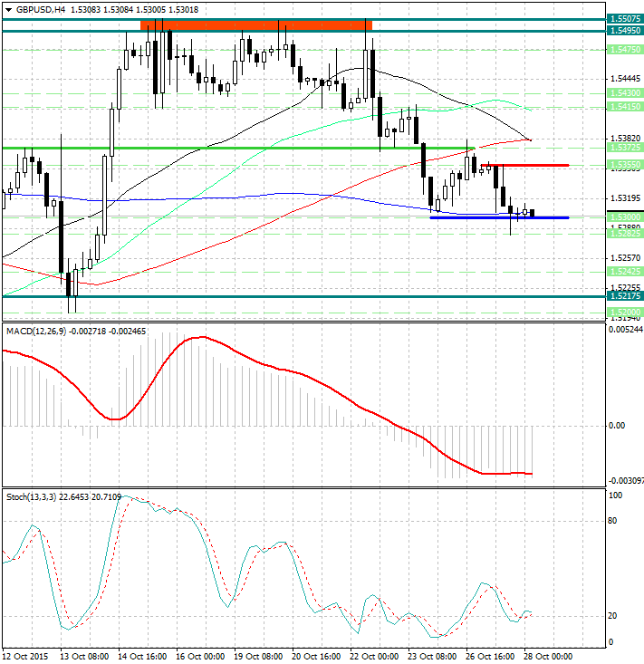Viewport: 644px width, 664px height.
Task: Select the MACD(12,26,9) indicator label
Action: tap(36, 332)
